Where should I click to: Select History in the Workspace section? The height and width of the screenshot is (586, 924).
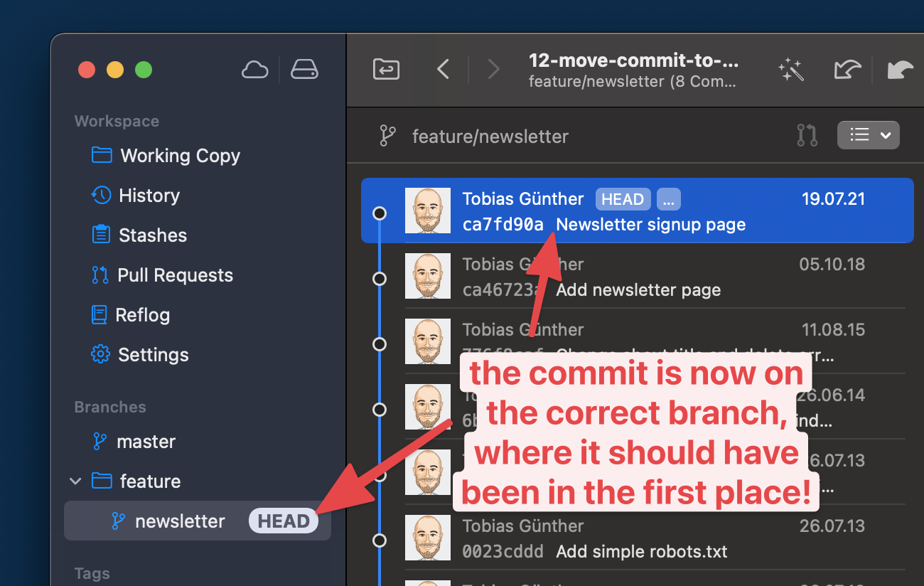click(x=149, y=196)
